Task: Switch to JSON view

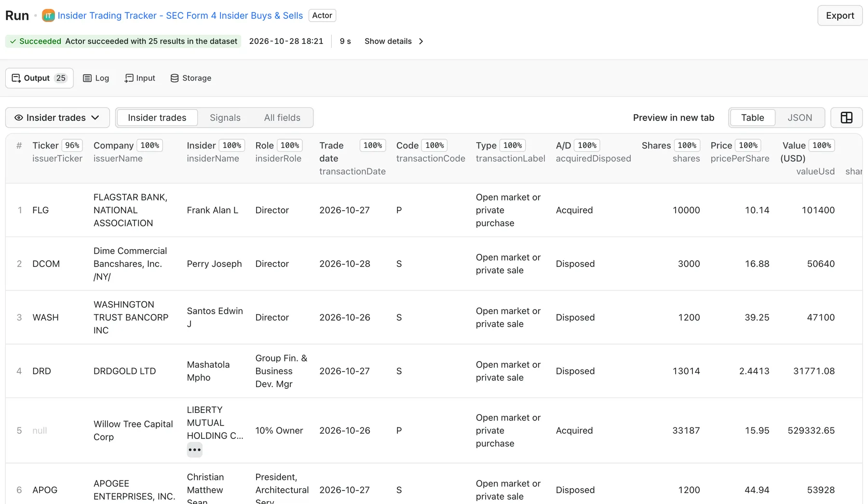Action: point(800,118)
